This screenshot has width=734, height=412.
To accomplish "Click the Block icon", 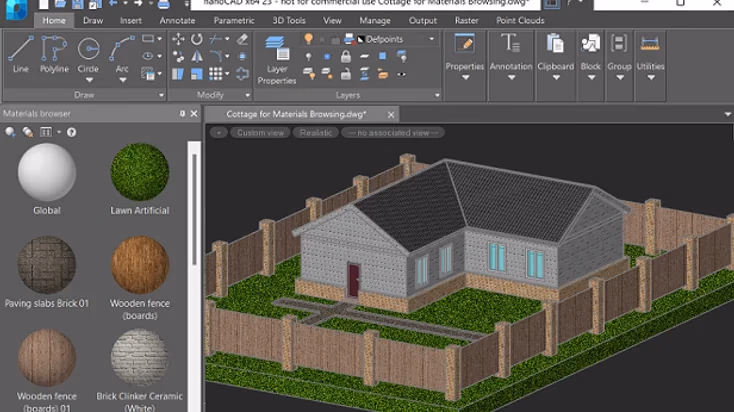I will click(590, 44).
